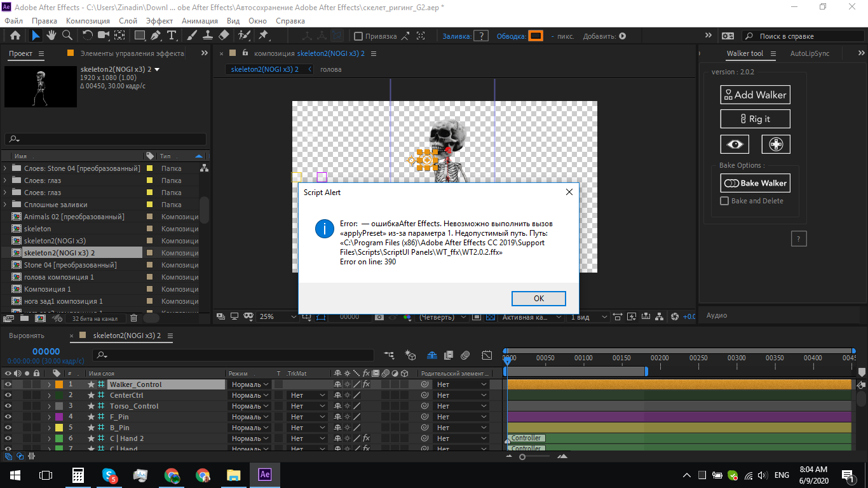Image resolution: width=868 pixels, height=488 pixels.
Task: Hide the B_Pin layer
Action: click(8, 428)
